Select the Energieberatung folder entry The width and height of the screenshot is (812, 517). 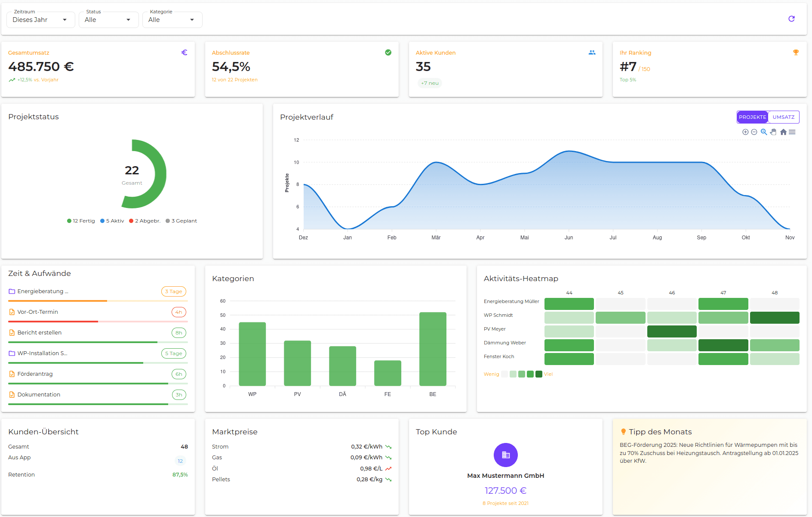tap(42, 291)
